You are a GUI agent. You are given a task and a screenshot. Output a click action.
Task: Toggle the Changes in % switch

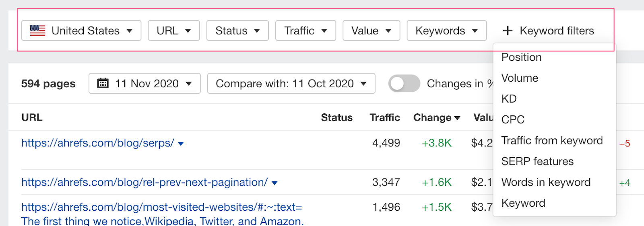(x=404, y=83)
